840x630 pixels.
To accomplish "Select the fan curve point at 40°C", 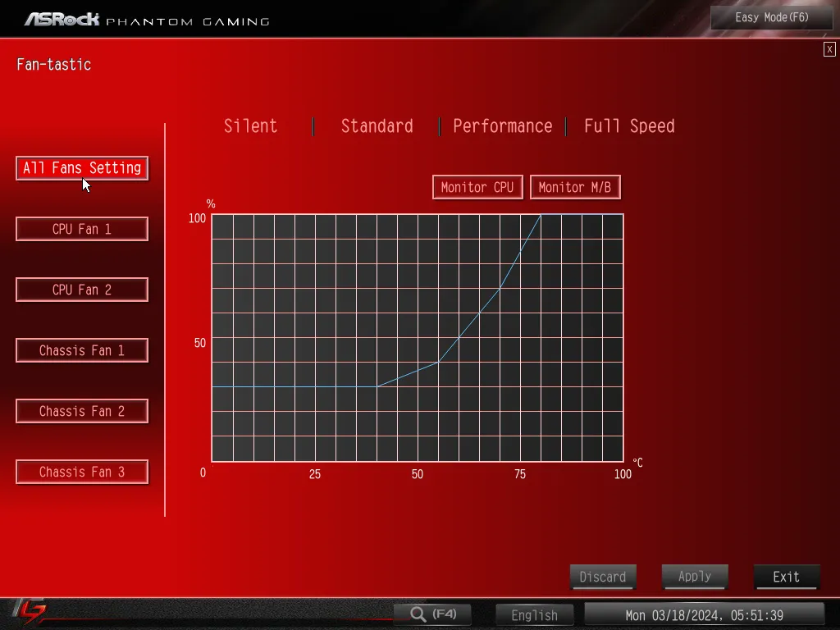I will [x=377, y=386].
